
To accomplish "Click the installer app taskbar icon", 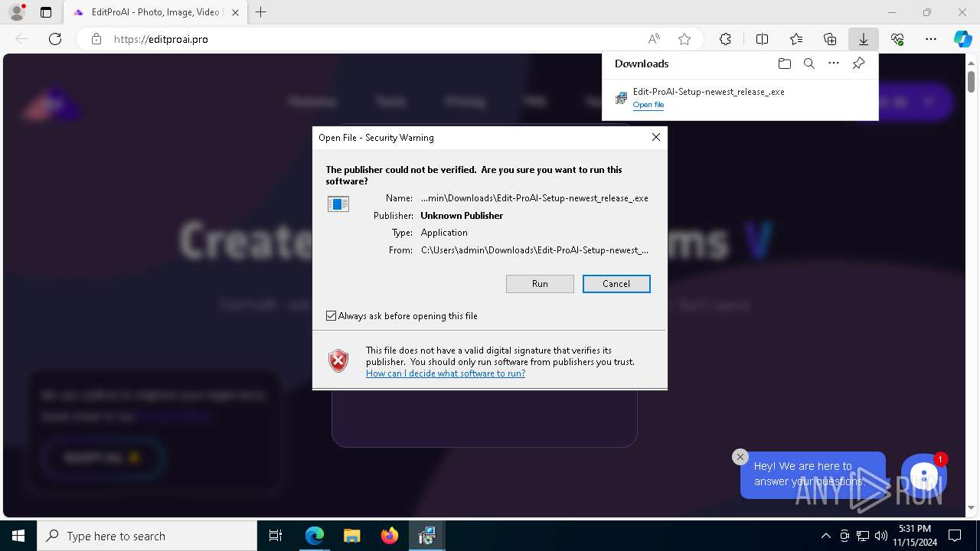I will pyautogui.click(x=427, y=536).
